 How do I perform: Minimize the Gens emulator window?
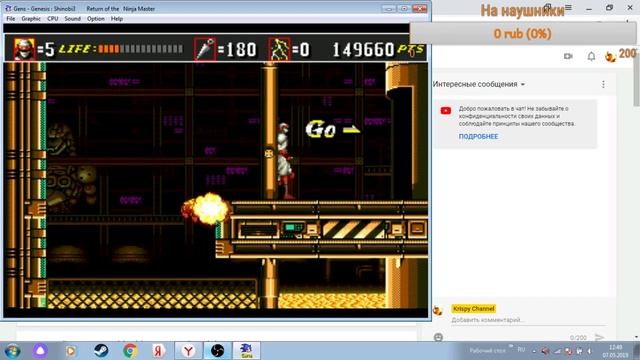[x=389, y=9]
